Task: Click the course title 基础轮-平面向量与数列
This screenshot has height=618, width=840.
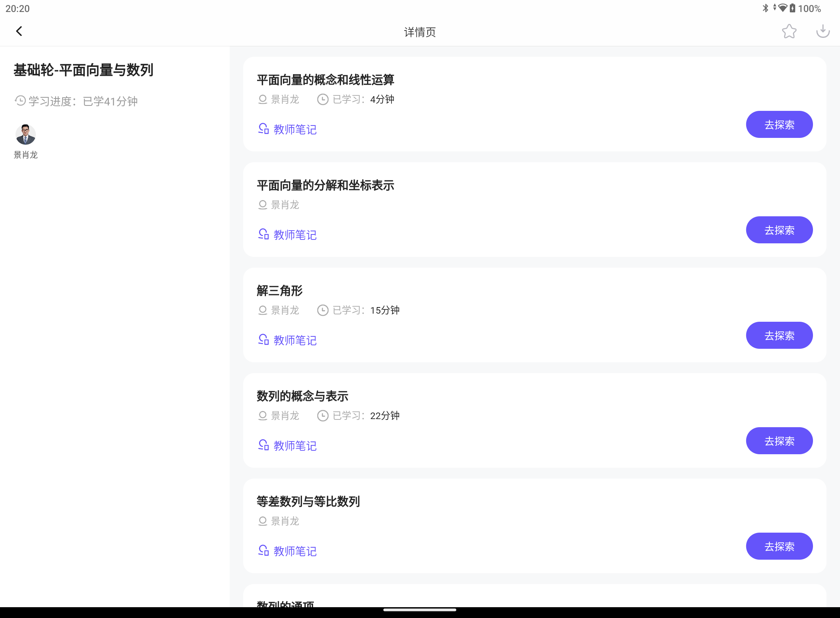Action: 83,71
